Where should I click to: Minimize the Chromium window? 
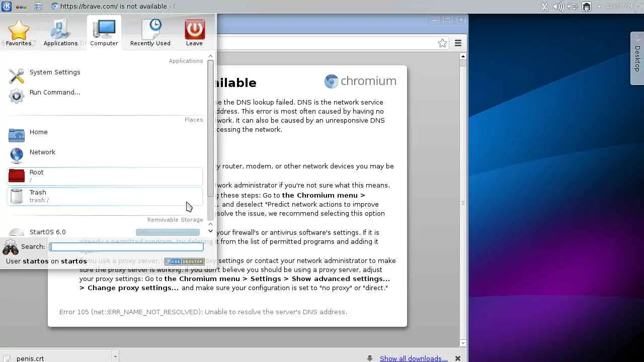pos(435,20)
